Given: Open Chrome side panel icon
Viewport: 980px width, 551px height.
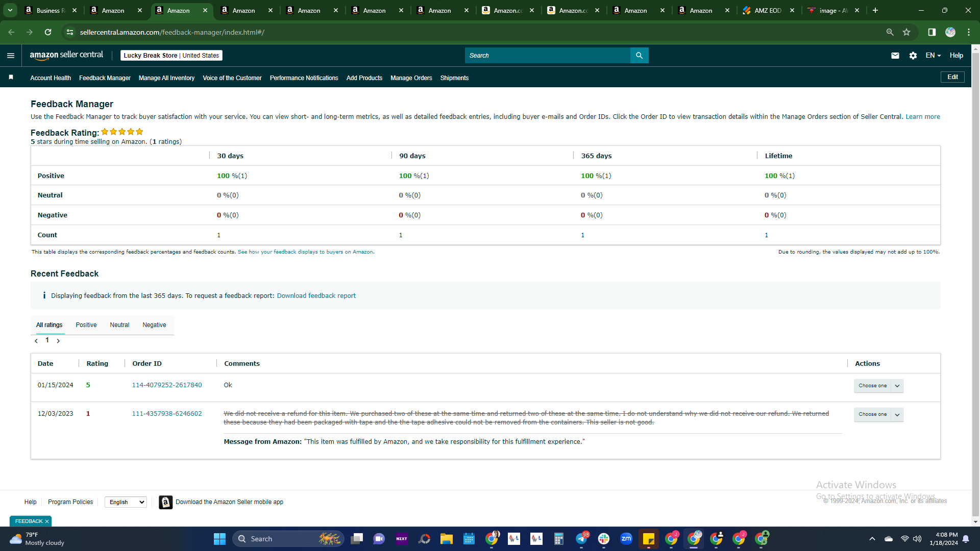Looking at the screenshot, I should click(x=932, y=32).
